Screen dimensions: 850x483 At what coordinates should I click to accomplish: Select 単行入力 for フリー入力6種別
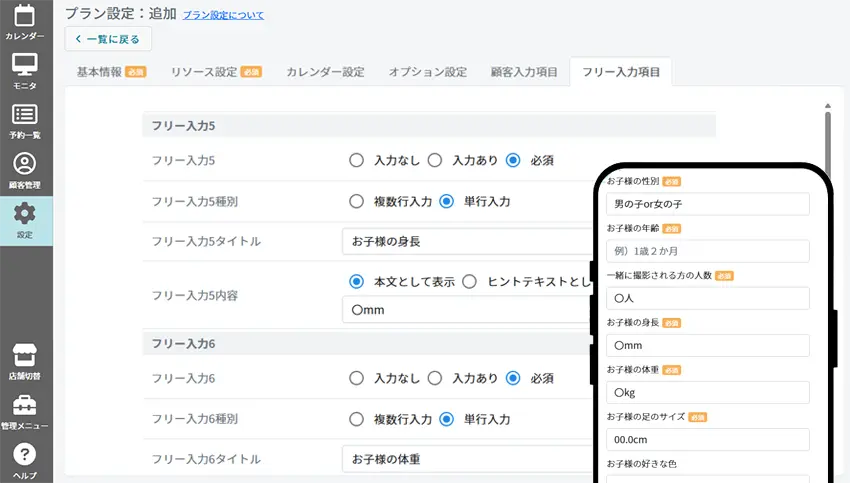click(447, 420)
